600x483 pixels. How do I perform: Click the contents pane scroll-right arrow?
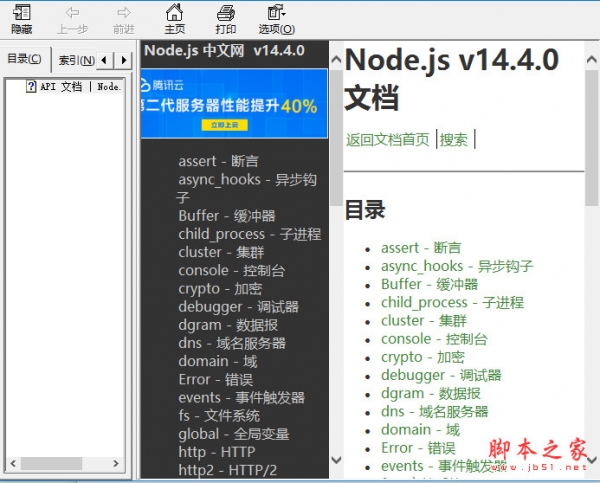pos(116,463)
